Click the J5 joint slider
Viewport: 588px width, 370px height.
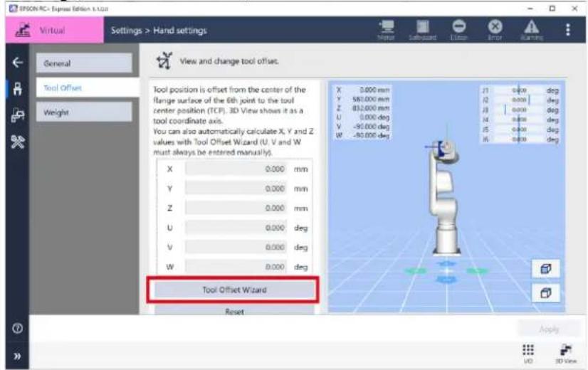point(519,129)
